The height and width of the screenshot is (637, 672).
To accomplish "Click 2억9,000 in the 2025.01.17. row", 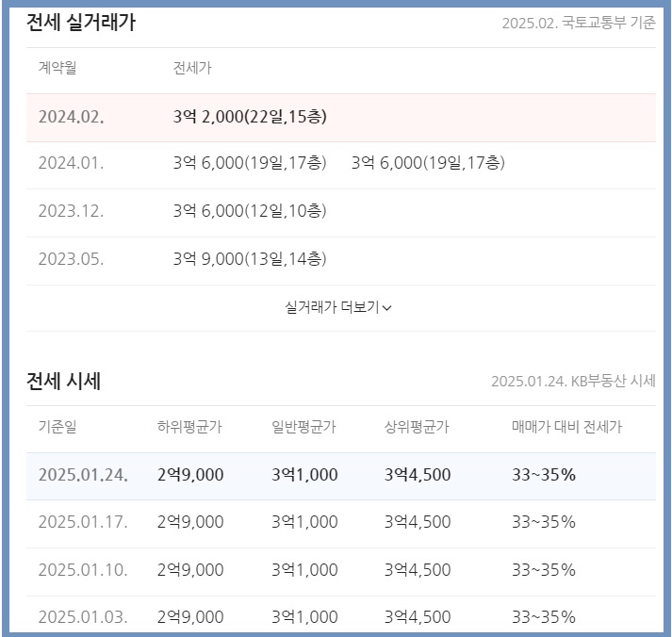I will pyautogui.click(x=190, y=522).
